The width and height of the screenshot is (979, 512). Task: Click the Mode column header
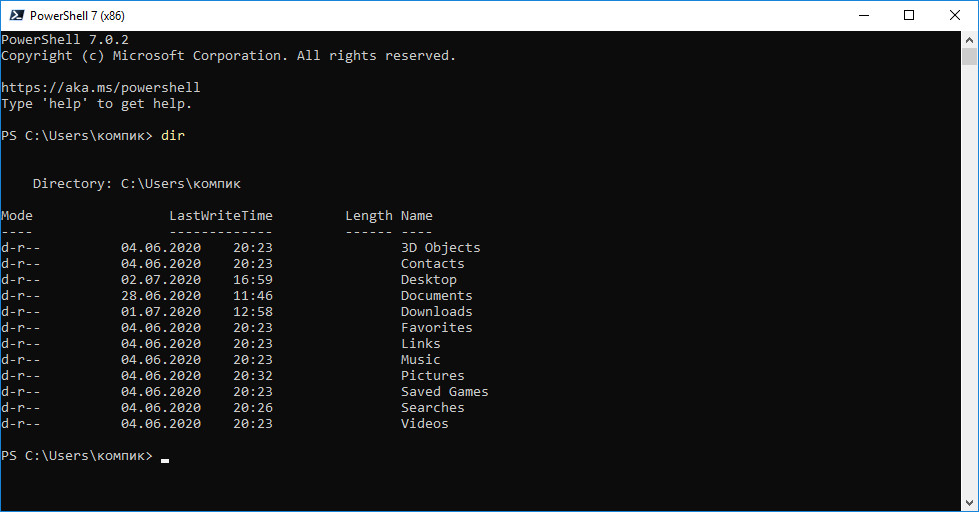pos(17,215)
